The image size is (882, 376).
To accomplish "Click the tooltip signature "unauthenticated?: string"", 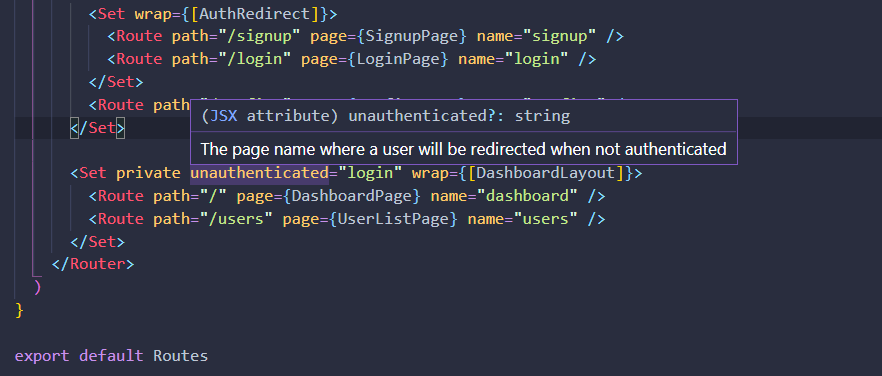I will pyautogui.click(x=459, y=116).
